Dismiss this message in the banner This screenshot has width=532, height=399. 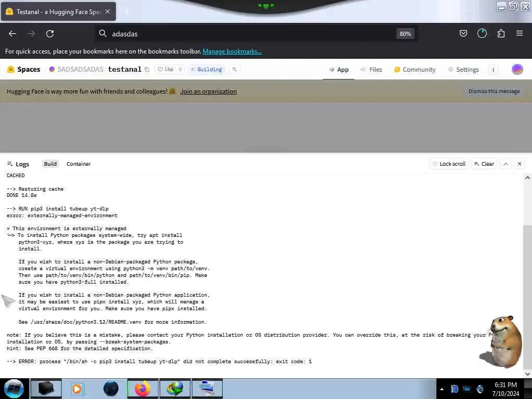click(494, 91)
